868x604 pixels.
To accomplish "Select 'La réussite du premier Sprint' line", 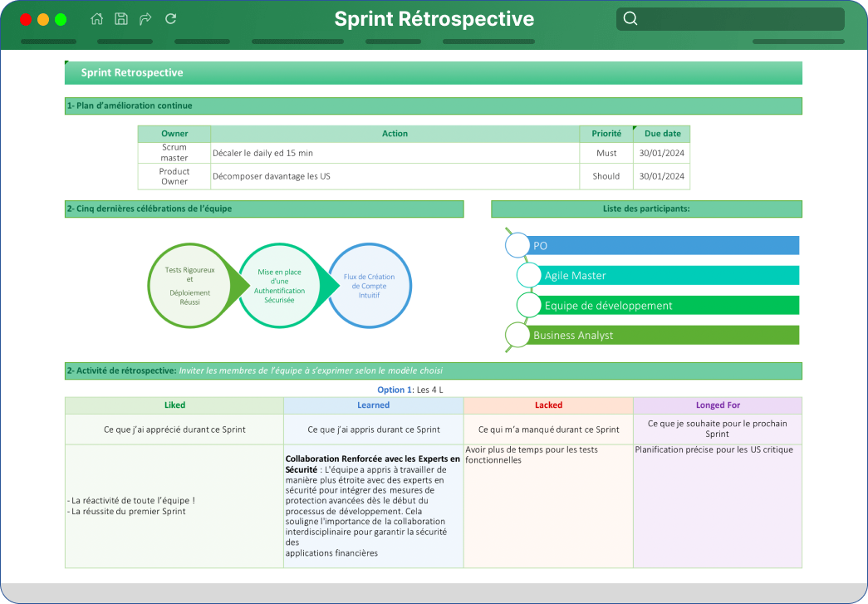I will [127, 511].
